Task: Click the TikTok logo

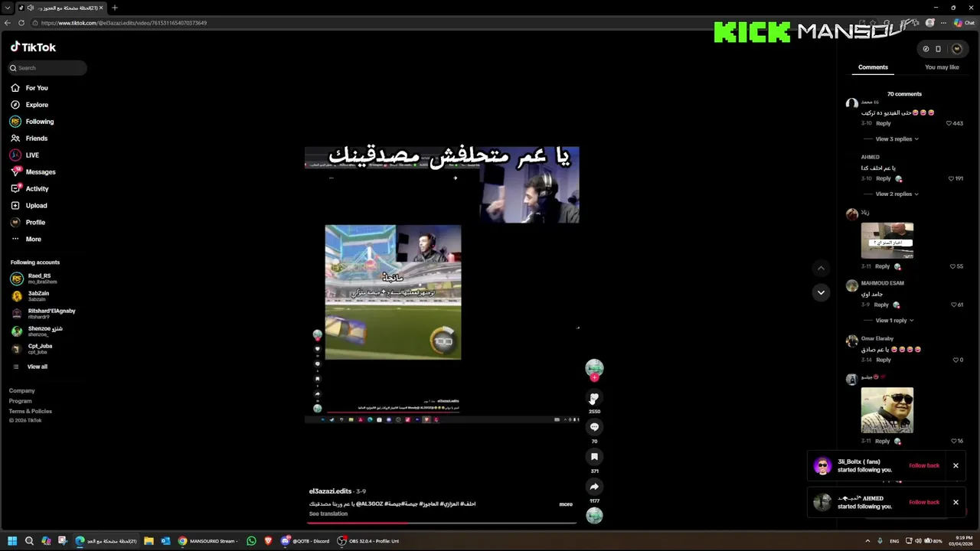Action: 33,47
